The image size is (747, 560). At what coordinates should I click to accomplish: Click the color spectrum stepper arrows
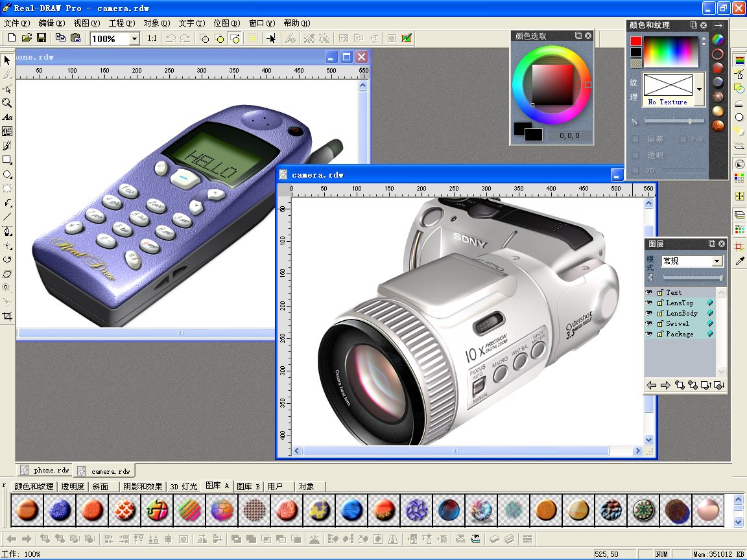pos(704,41)
